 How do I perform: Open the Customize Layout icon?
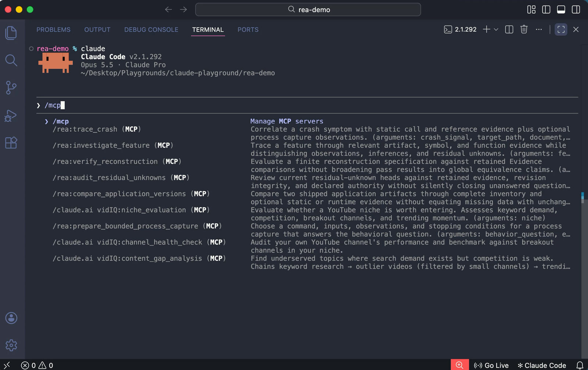point(531,10)
